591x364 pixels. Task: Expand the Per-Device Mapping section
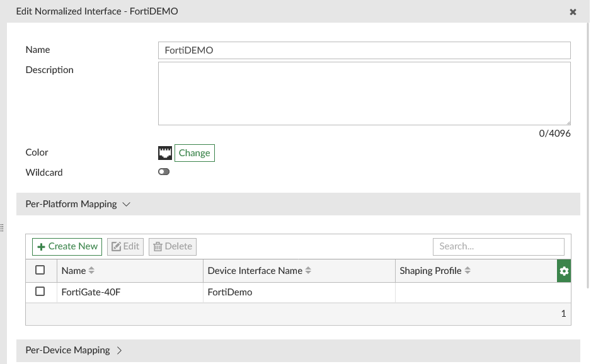pyautogui.click(x=119, y=350)
